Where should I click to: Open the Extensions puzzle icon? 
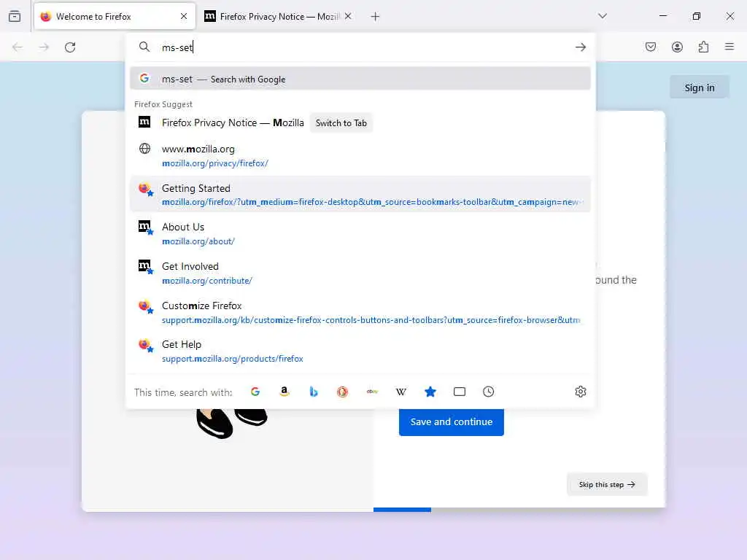pyautogui.click(x=703, y=47)
